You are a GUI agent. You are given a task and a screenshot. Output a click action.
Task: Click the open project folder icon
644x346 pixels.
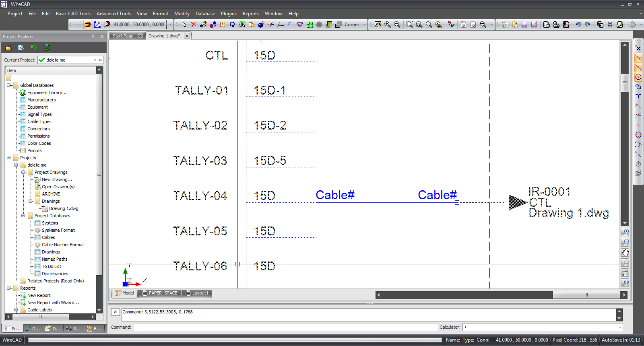point(8,47)
